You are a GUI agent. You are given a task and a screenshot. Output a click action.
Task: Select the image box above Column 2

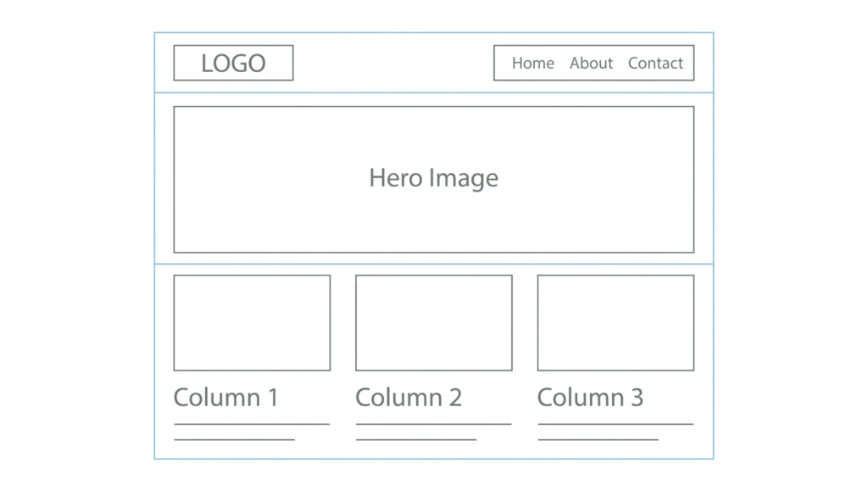(433, 322)
